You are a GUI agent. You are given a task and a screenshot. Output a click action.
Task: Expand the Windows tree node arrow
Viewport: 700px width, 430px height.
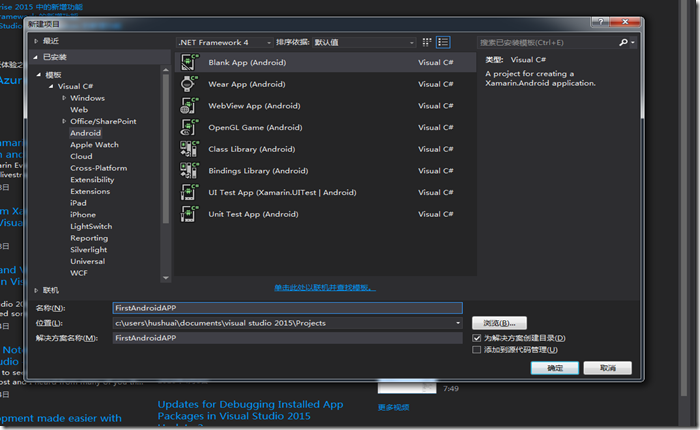64,98
